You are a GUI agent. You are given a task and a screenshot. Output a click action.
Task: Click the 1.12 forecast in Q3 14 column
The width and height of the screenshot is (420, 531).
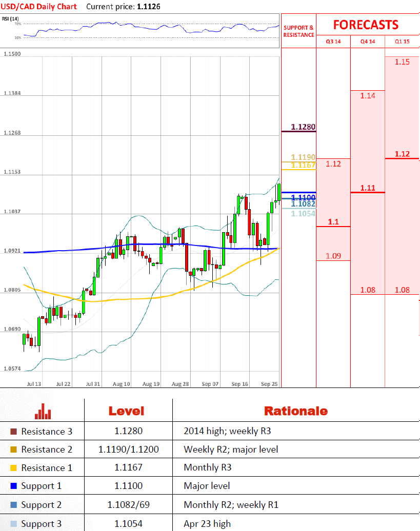(333, 164)
